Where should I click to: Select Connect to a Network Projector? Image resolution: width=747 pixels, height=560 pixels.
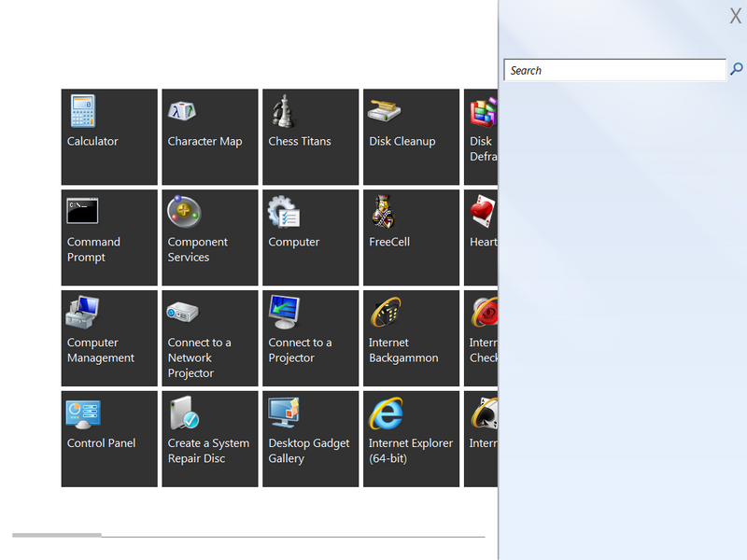click(x=210, y=338)
